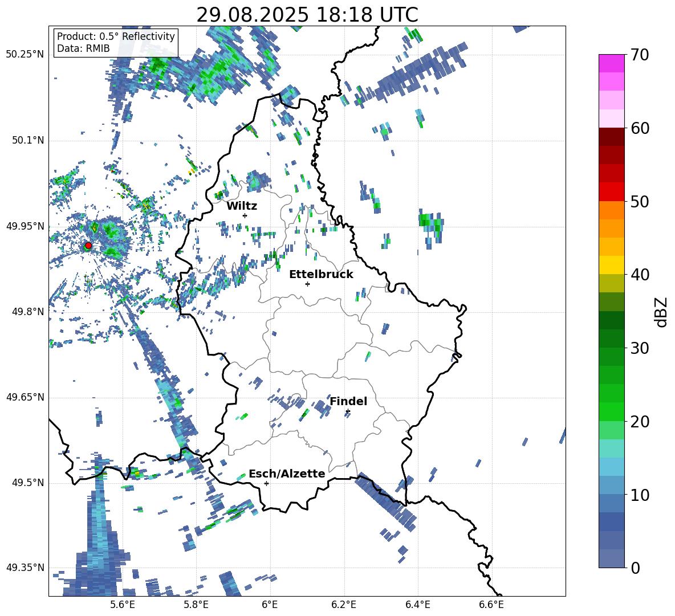675x616 pixels.
Task: Click the Findel station label
Action: point(348,401)
